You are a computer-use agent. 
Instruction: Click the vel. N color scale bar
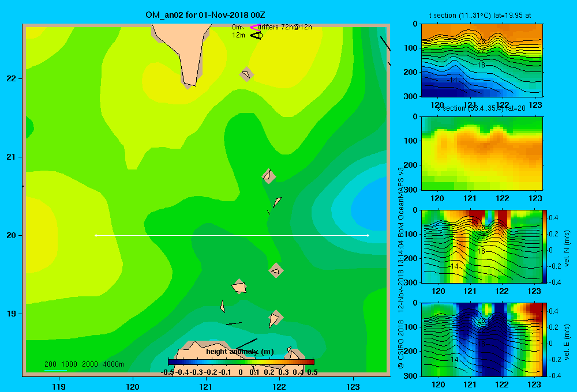pos(545,246)
